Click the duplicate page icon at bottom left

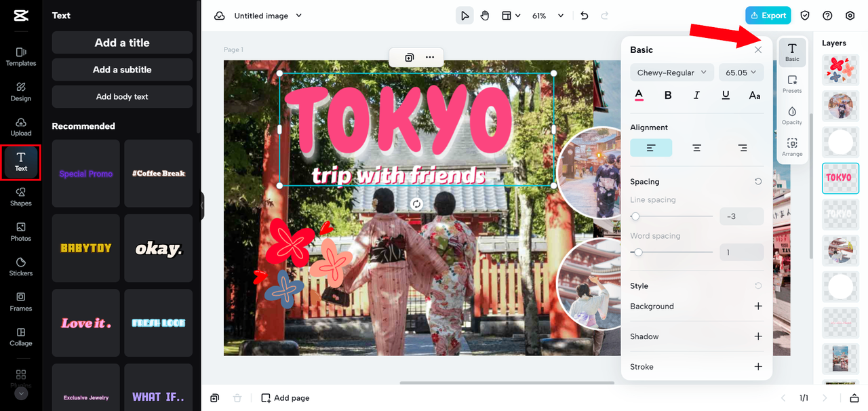point(214,398)
